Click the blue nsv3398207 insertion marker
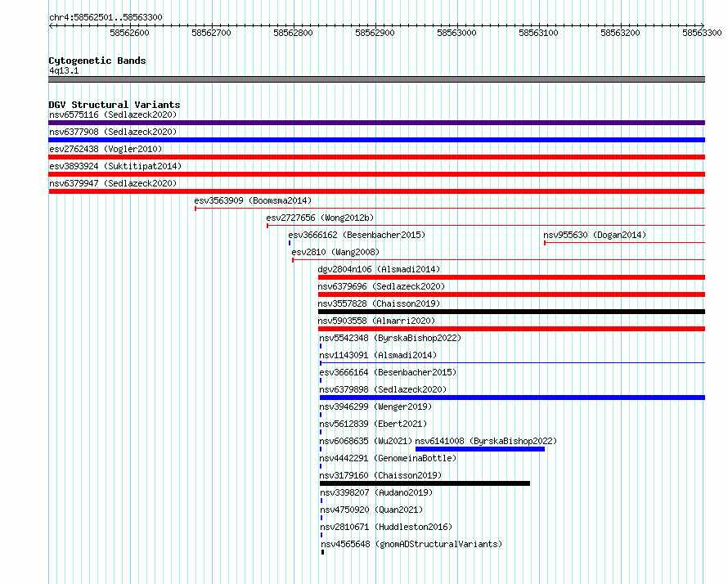The image size is (728, 584). click(321, 501)
